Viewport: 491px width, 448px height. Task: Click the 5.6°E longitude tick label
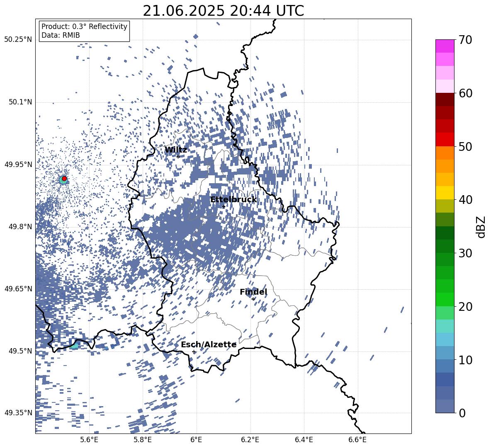coord(89,440)
